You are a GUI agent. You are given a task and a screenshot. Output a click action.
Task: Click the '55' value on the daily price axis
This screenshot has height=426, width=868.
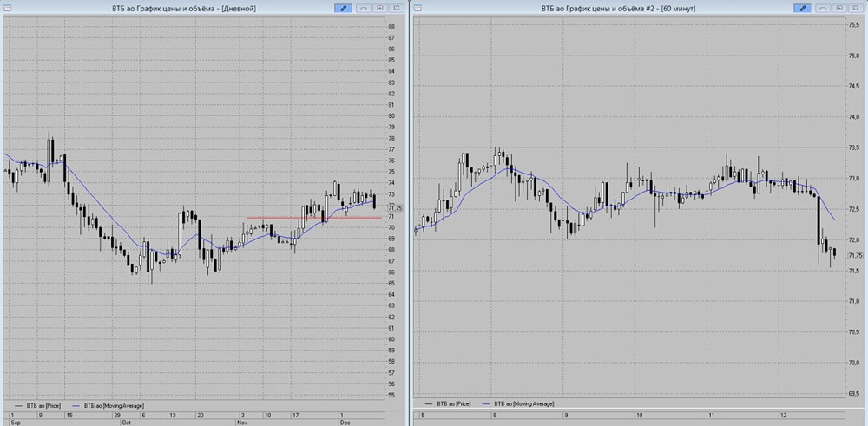[x=391, y=395]
